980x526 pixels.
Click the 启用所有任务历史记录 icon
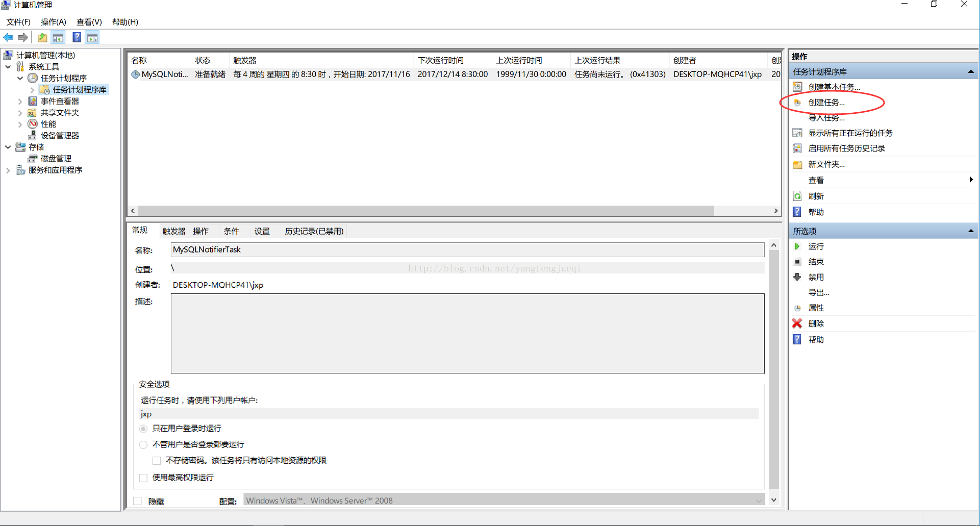[797, 148]
